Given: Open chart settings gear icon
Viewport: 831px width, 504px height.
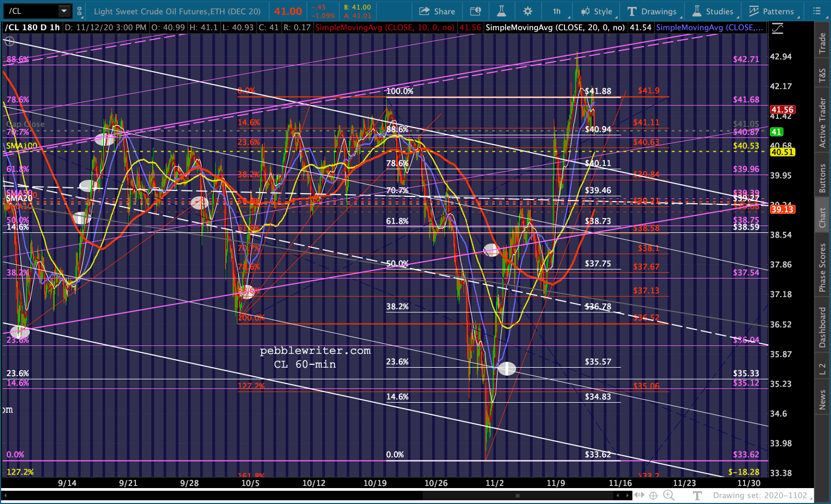Looking at the screenshot, I should pyautogui.click(x=527, y=11).
